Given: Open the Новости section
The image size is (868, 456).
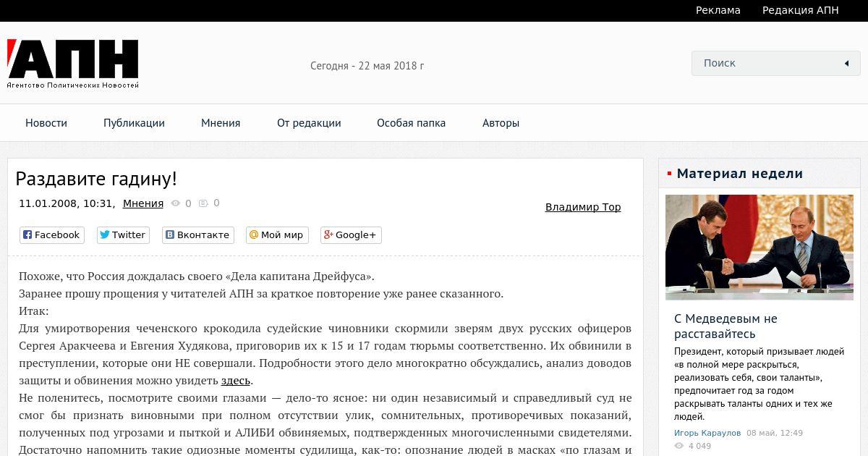Looking at the screenshot, I should click(x=46, y=123).
